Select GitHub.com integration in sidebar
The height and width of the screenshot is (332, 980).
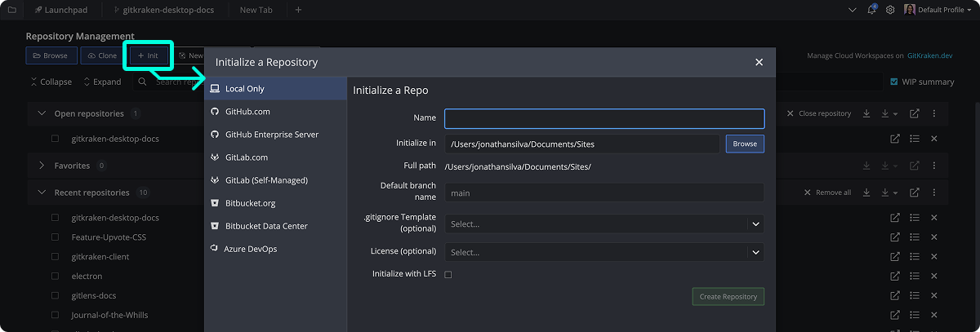[x=247, y=112]
